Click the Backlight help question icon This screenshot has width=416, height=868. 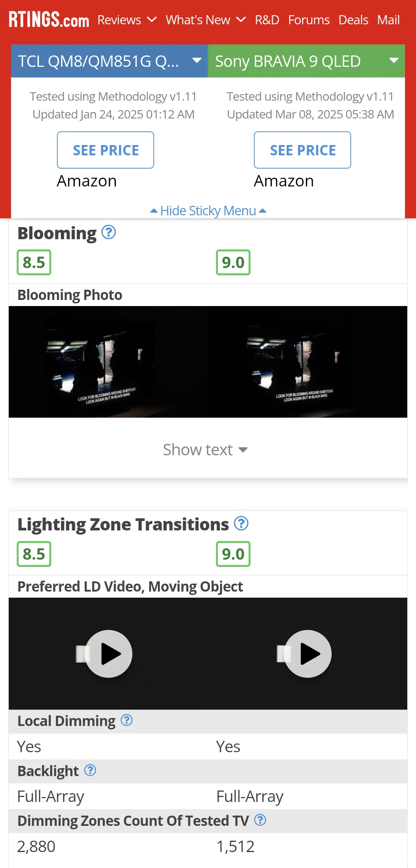[x=90, y=770]
